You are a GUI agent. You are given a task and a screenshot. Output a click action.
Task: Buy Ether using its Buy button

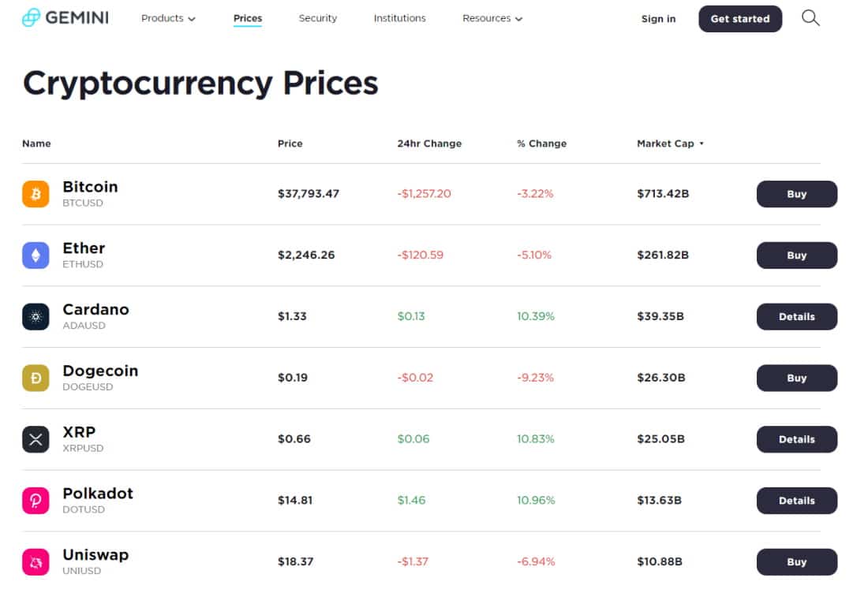pyautogui.click(x=797, y=255)
